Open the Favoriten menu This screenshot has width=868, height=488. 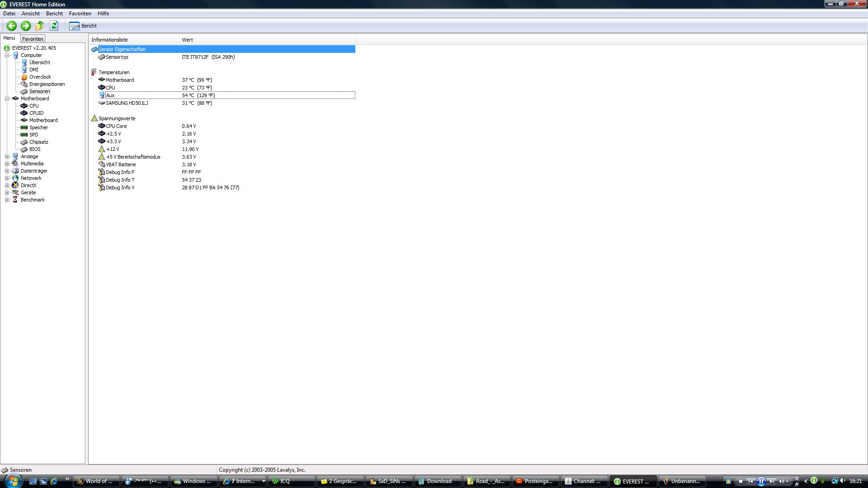point(80,14)
